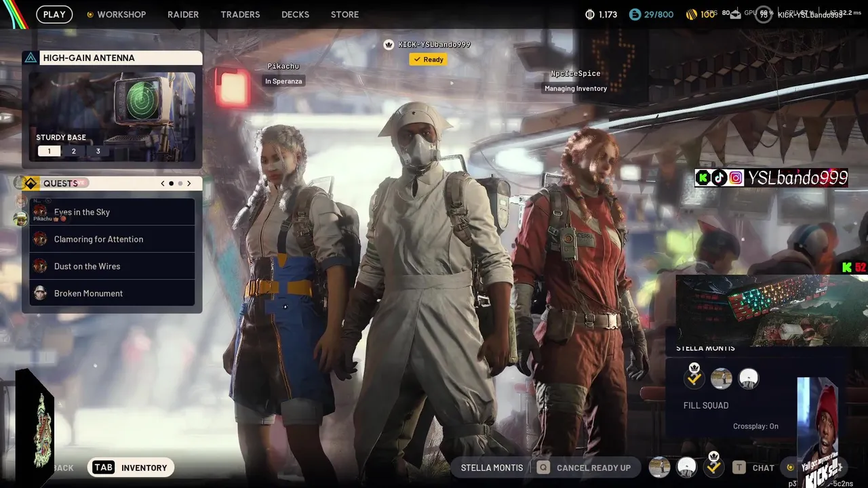Click the white helmet avatar in bottom bar
868x488 pixels.
click(x=687, y=467)
